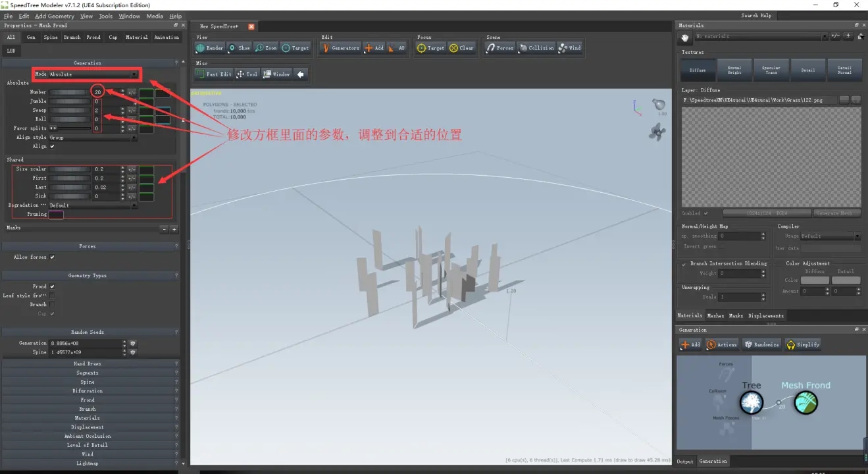
Task: Click the Number value slider
Action: [70, 93]
